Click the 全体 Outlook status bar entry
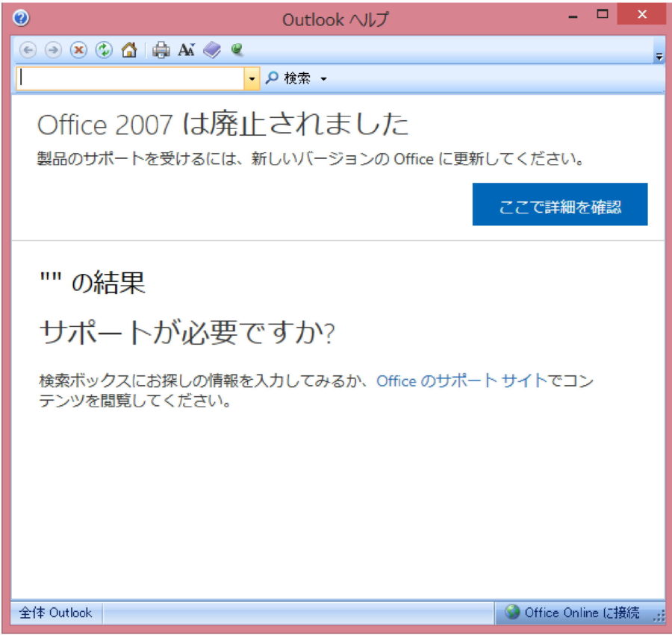Viewport: 672px width, 635px height. pyautogui.click(x=56, y=613)
